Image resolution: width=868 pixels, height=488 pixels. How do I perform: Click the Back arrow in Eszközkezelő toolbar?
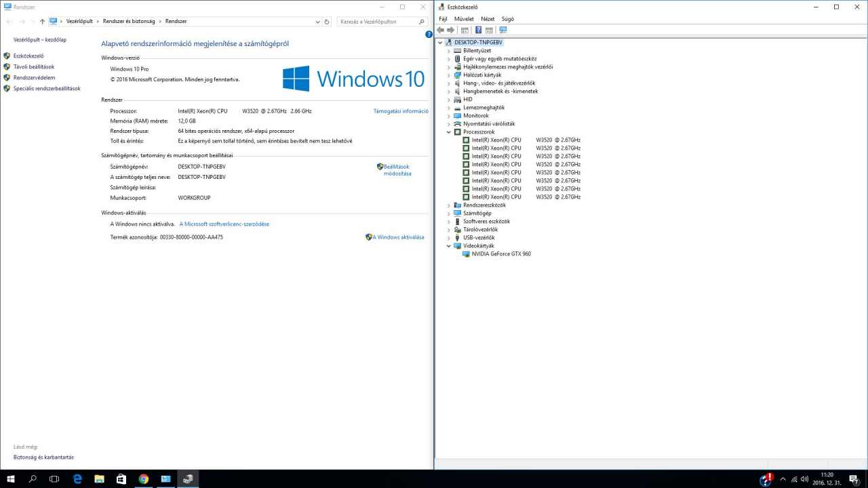(441, 30)
